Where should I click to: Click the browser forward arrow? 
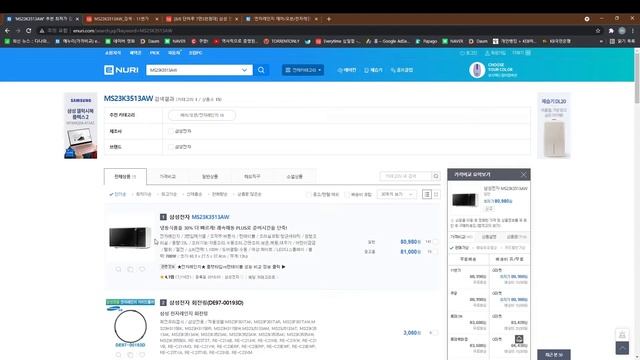pos(18,31)
